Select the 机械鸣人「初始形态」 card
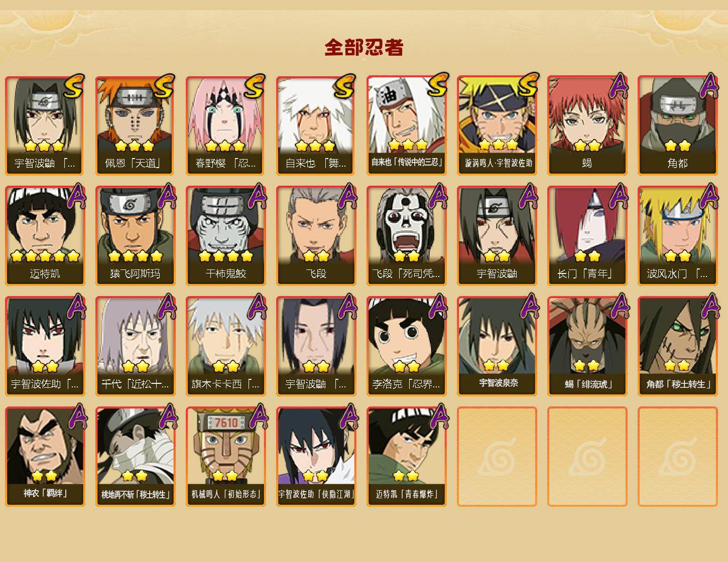 pos(226,457)
